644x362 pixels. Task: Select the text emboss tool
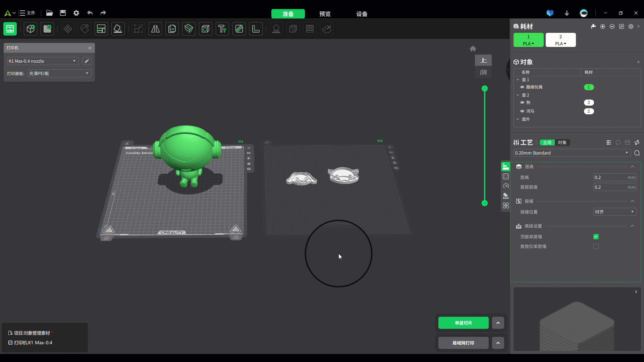222,29
